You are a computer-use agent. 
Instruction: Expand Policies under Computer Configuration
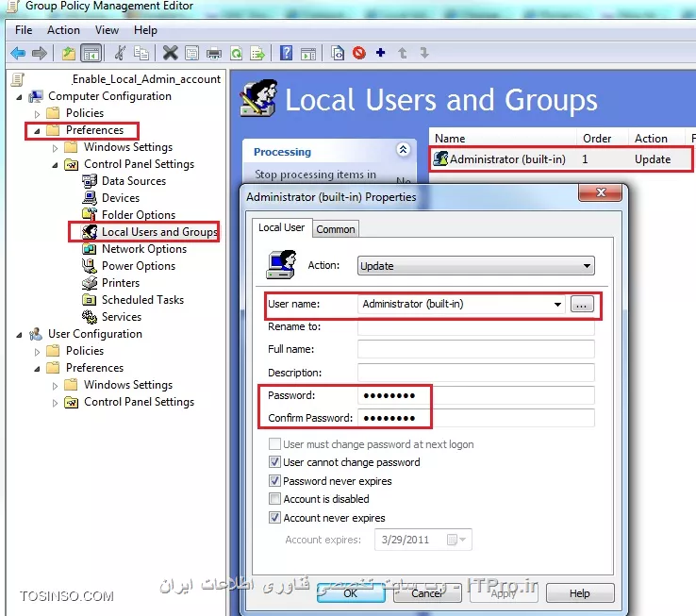pyautogui.click(x=38, y=114)
